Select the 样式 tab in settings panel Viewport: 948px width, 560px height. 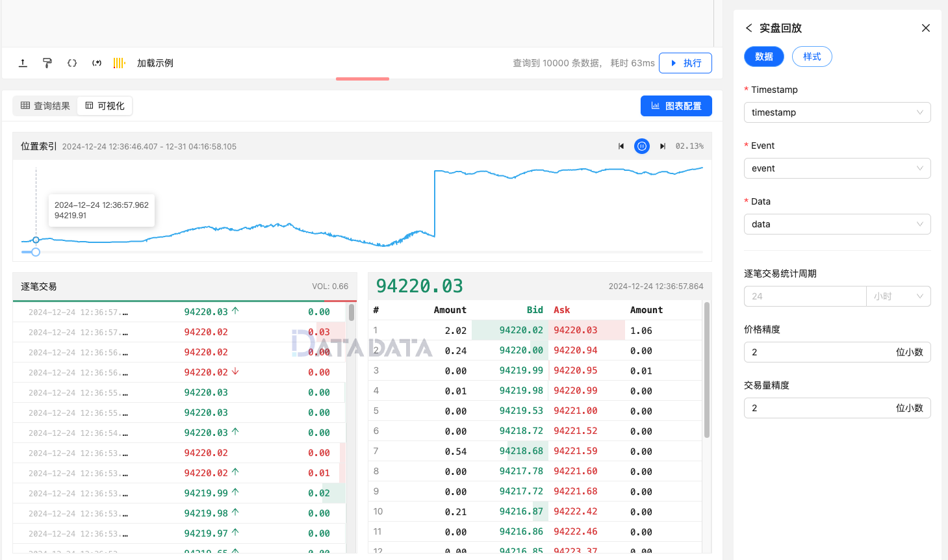click(812, 57)
